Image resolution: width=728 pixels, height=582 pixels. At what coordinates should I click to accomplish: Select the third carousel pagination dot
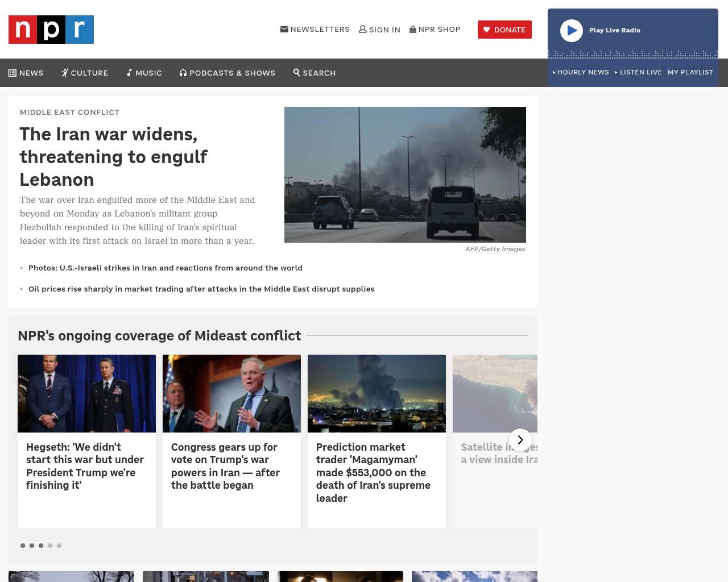[x=41, y=546]
